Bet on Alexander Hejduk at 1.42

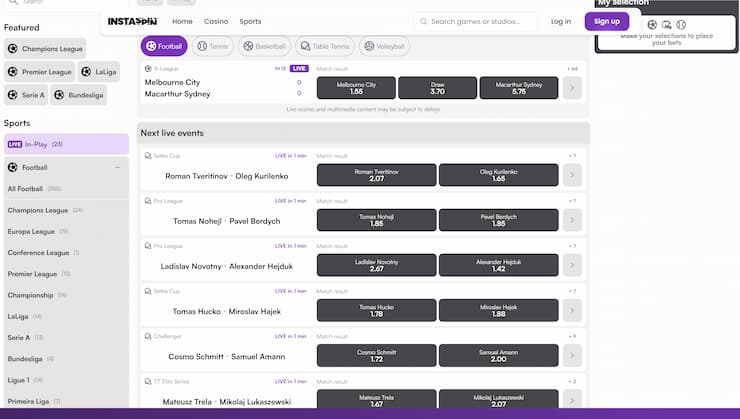point(498,265)
